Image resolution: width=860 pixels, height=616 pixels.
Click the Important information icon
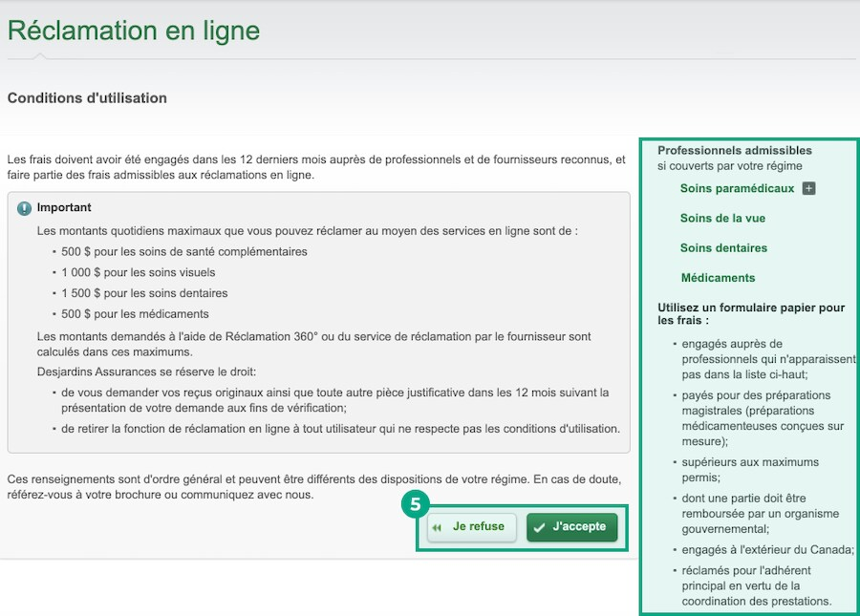click(23, 207)
